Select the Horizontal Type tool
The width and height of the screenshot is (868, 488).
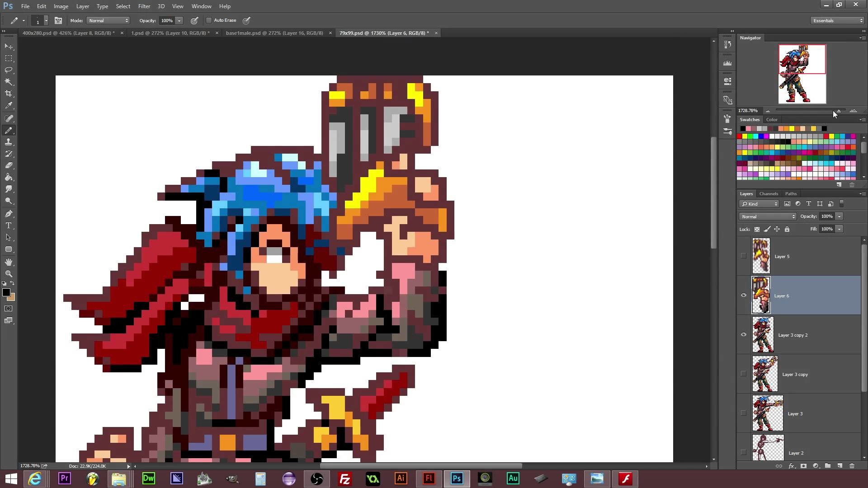point(9,225)
